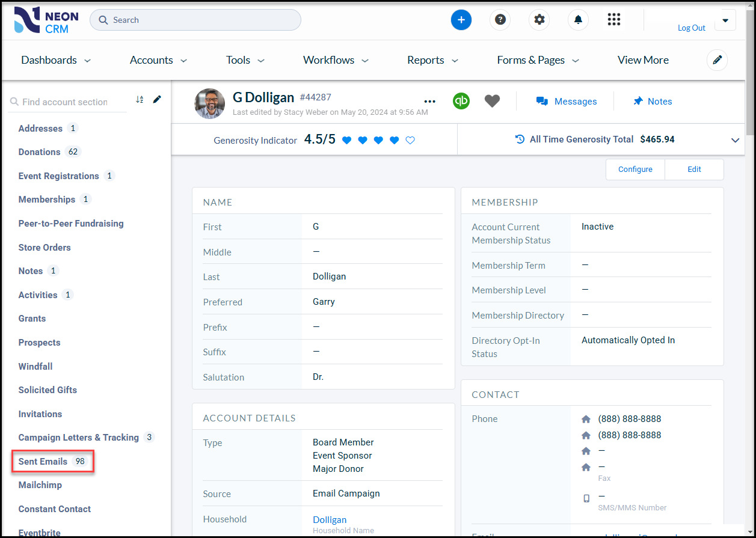Click the first filled generosity heart
This screenshot has width=756, height=538.
(346, 140)
